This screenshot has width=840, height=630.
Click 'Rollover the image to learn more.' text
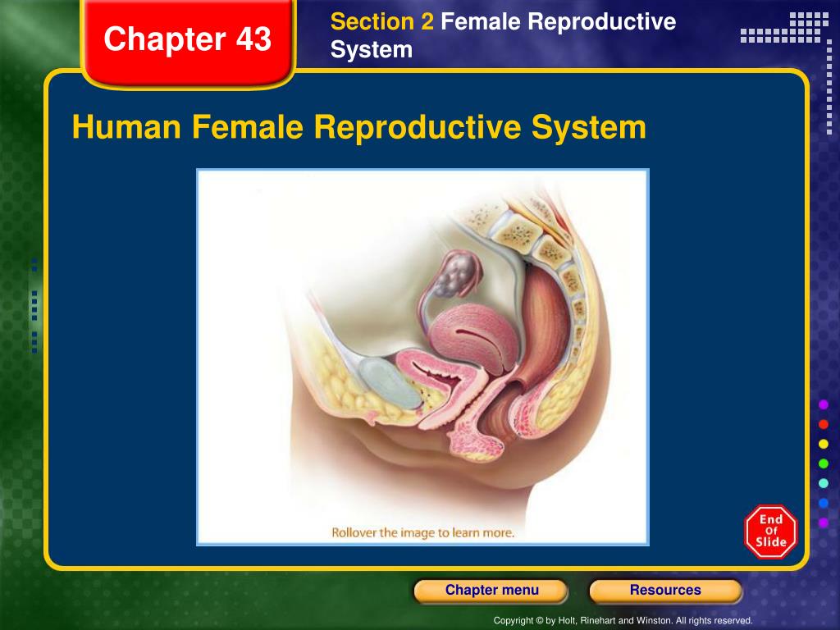coord(422,532)
